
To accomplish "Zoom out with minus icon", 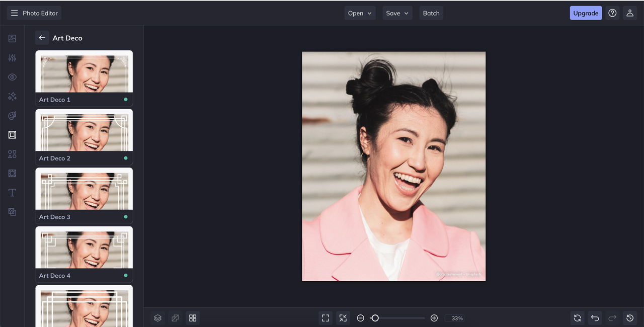I will click(360, 318).
